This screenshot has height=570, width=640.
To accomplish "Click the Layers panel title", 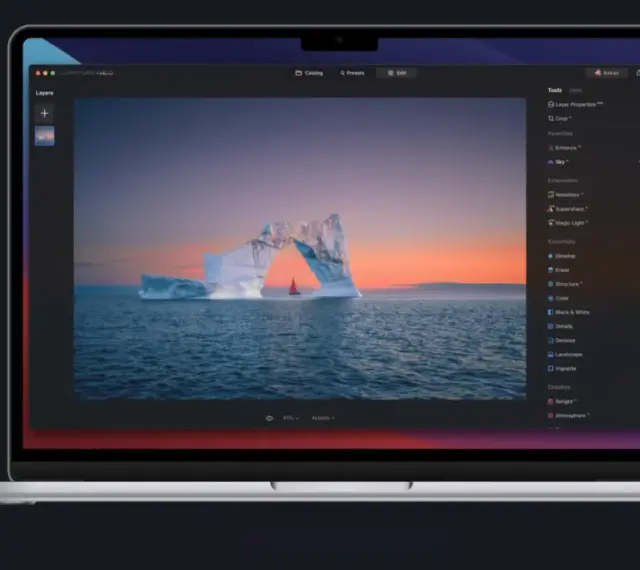I will pyautogui.click(x=44, y=93).
